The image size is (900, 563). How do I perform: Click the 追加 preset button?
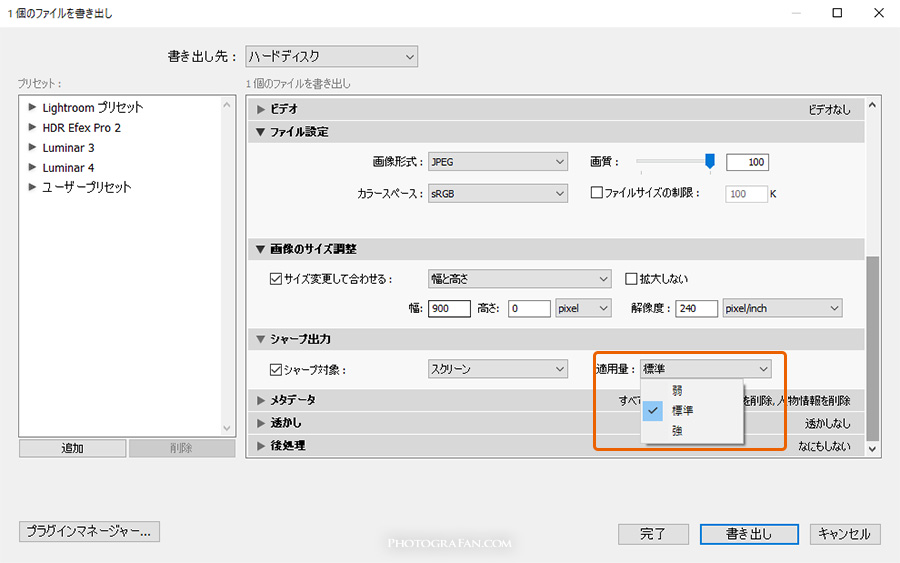pyautogui.click(x=72, y=448)
